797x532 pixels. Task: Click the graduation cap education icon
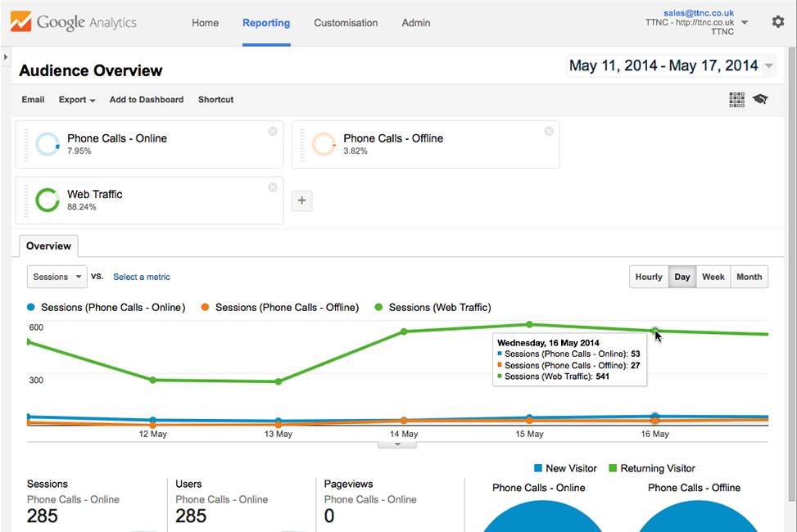click(760, 99)
